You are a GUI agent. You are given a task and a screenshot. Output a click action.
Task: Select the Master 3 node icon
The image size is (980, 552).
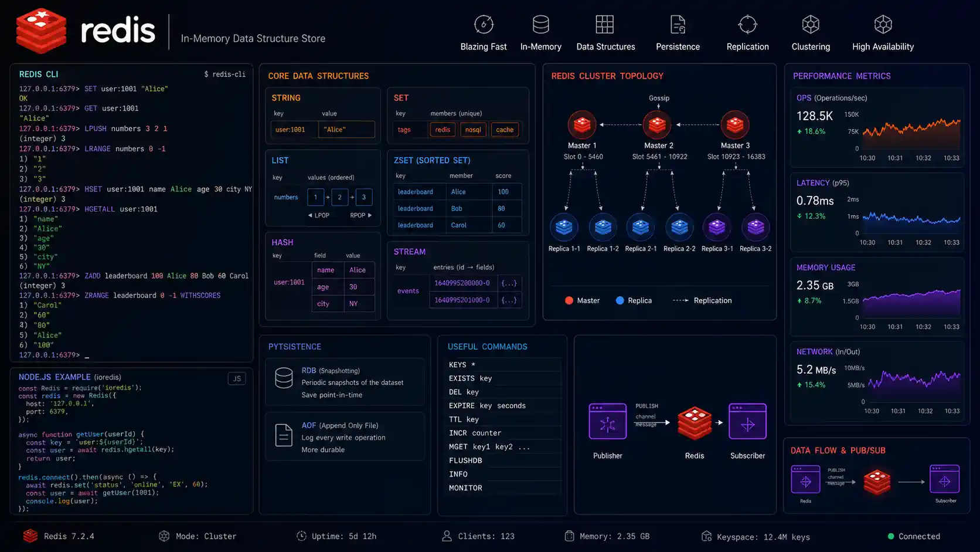click(735, 125)
